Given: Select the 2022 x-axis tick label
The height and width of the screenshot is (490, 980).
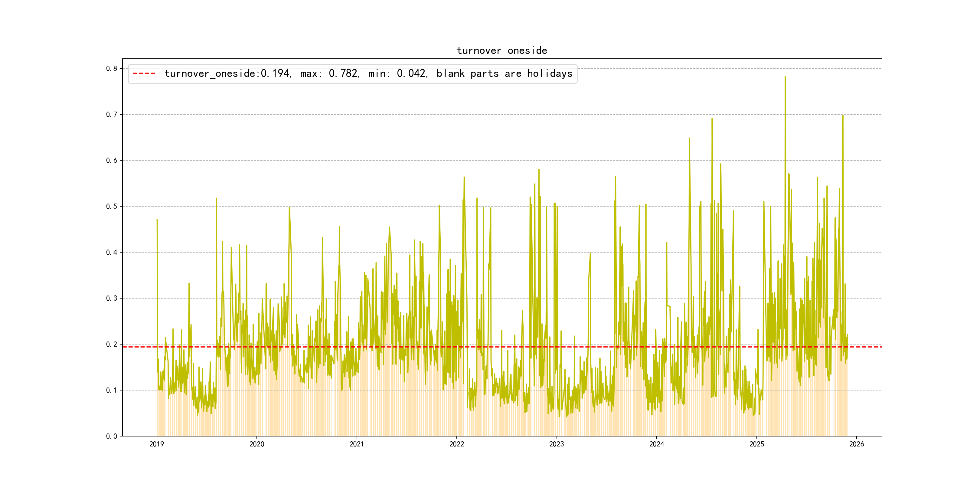Looking at the screenshot, I should [x=456, y=444].
